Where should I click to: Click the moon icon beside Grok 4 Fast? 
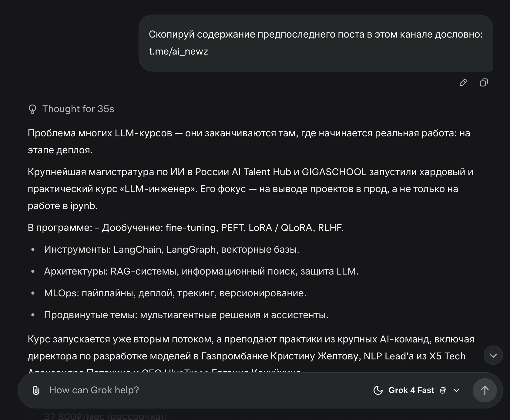(x=378, y=390)
